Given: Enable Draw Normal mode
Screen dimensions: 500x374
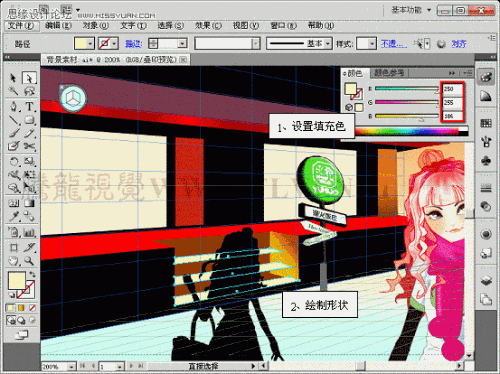Looking at the screenshot, I should coord(11,320).
